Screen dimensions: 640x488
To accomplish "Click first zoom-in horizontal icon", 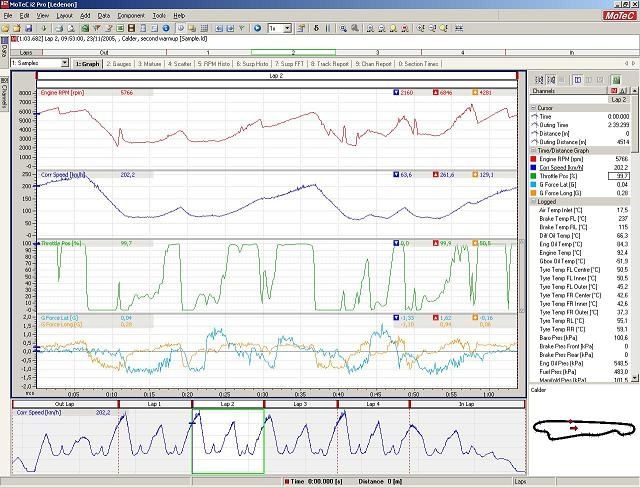I will pos(370,28).
